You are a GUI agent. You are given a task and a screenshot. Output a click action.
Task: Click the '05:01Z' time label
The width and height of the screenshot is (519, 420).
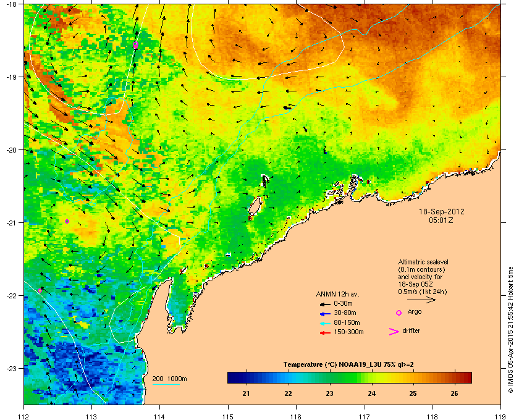(441, 220)
